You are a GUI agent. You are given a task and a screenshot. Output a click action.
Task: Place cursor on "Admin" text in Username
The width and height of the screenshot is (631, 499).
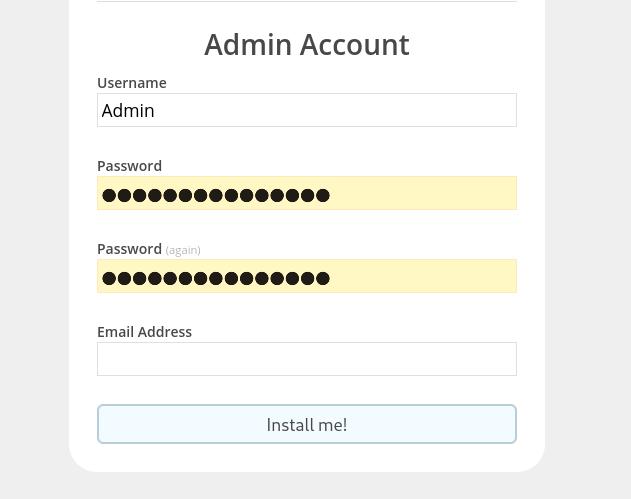(x=128, y=111)
